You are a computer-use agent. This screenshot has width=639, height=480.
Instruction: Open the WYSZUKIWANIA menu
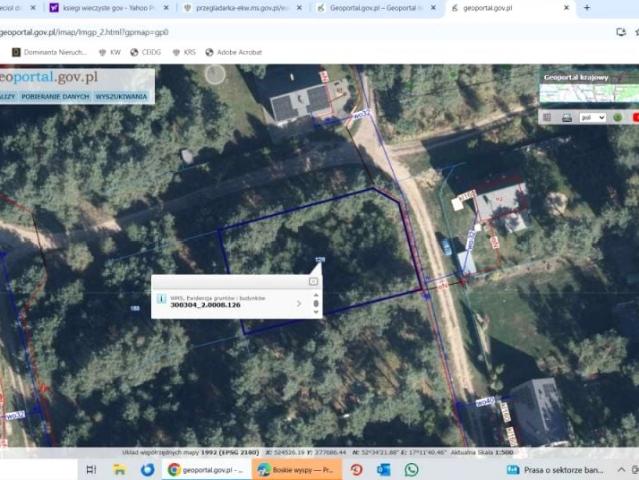121,97
